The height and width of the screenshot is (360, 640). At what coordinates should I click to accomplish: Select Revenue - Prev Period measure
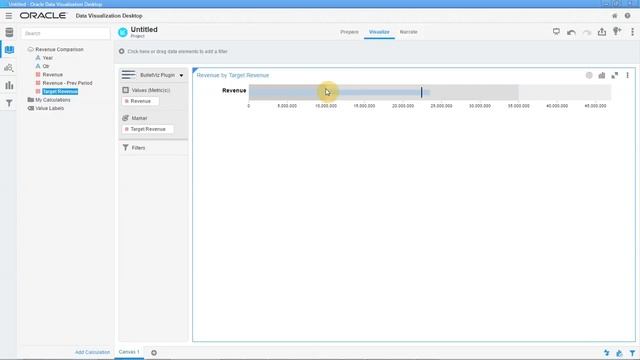point(67,83)
